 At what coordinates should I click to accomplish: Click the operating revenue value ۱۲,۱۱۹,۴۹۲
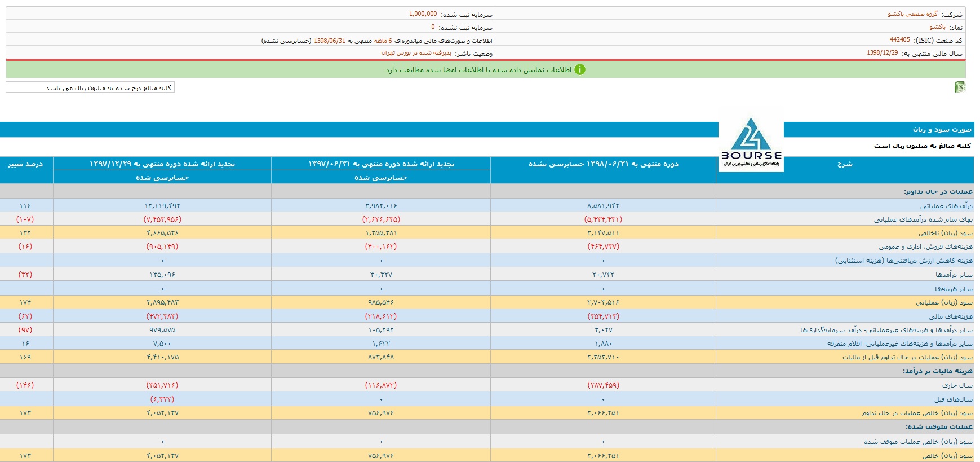162,206
